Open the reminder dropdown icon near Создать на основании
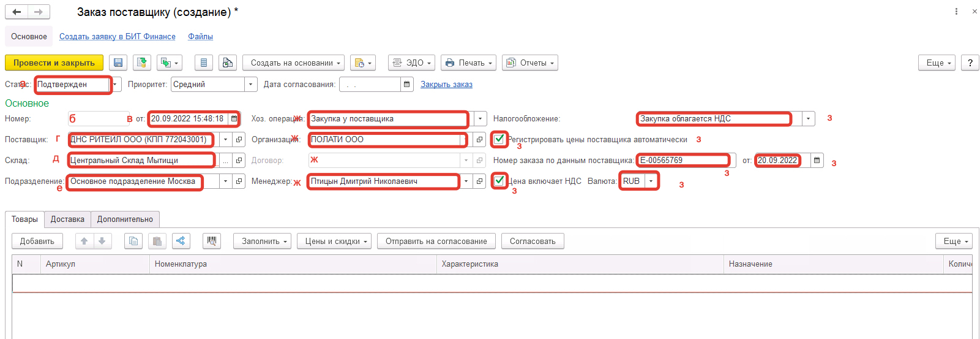 coord(363,63)
